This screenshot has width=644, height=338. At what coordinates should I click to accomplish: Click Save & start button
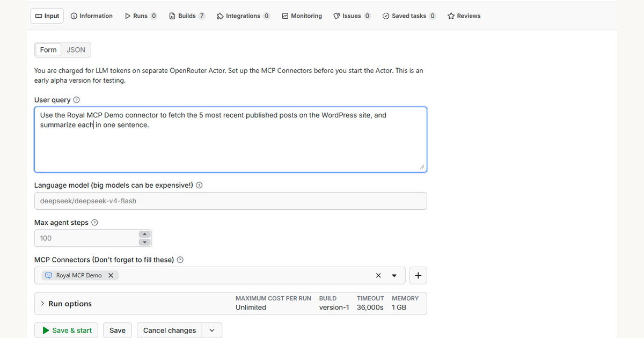(67, 330)
